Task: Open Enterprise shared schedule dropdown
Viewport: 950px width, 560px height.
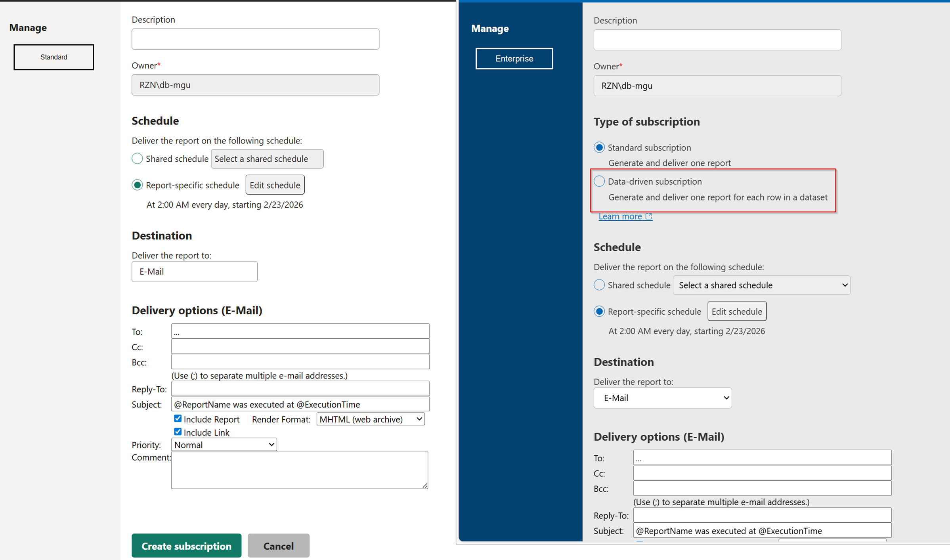Action: pos(761,285)
